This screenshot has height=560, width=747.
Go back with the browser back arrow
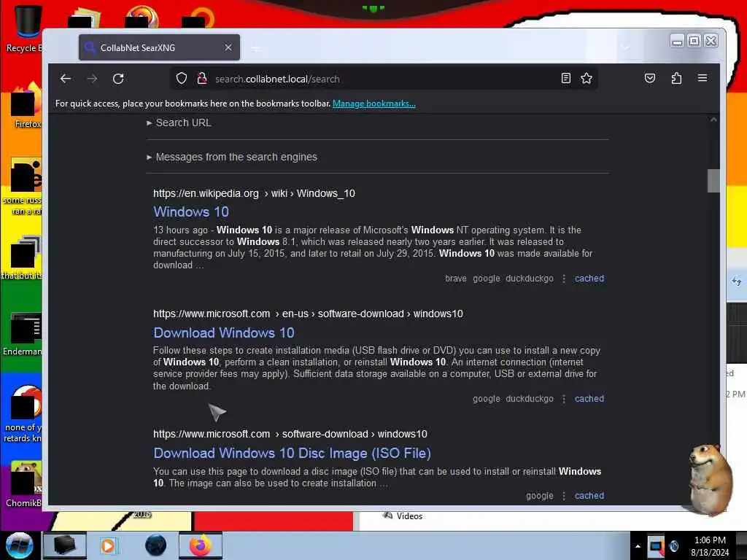(x=66, y=79)
